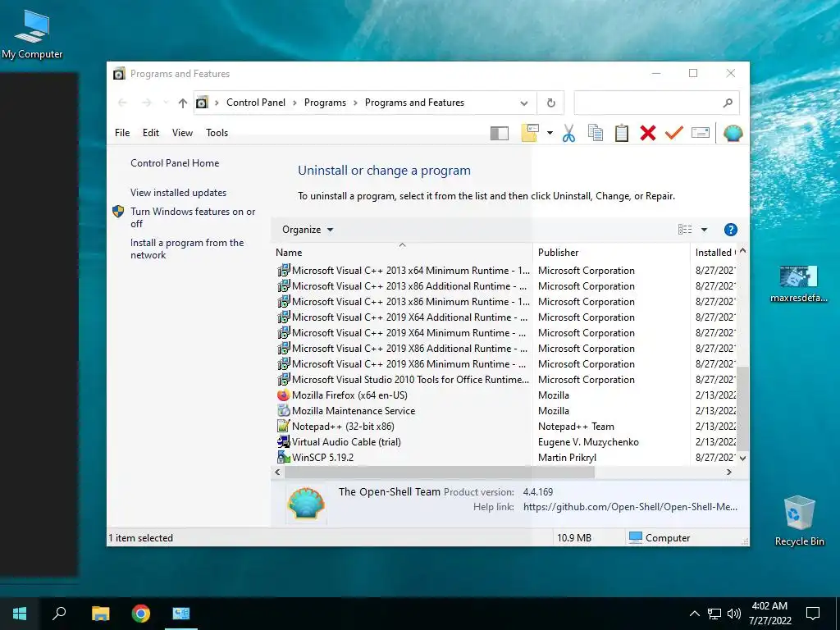Click the orange checkmark Properties icon
Screen dimensions: 840x630
(x=674, y=132)
